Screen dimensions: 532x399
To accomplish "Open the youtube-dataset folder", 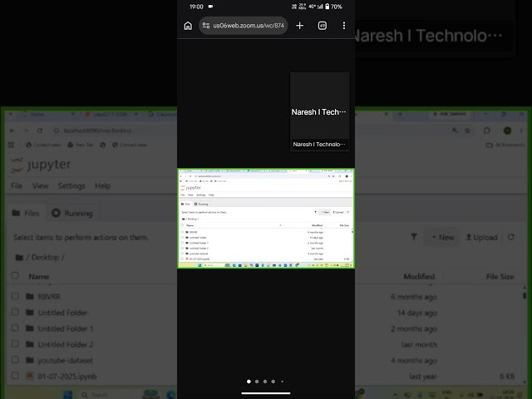I will 65,360.
